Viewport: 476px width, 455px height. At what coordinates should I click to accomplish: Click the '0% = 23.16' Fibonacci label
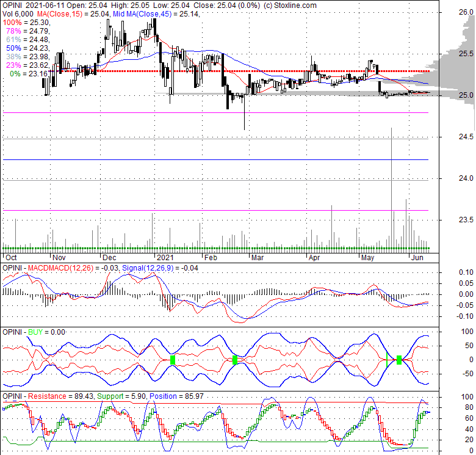29,73
